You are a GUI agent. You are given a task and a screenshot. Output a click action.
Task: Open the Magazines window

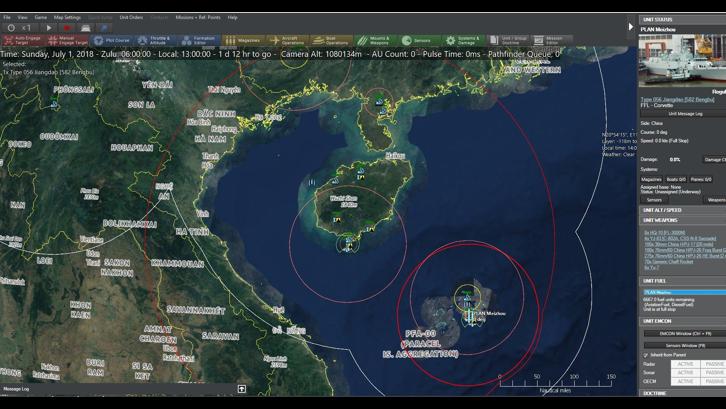click(243, 40)
